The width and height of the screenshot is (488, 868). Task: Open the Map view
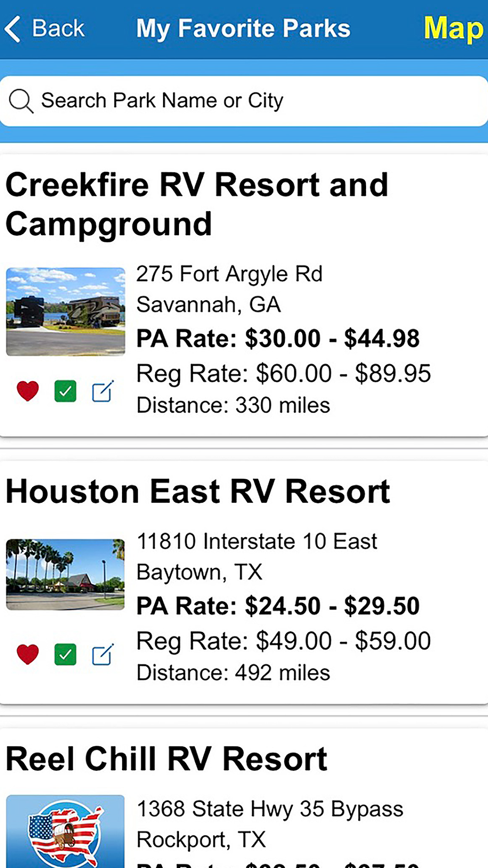coord(453,29)
